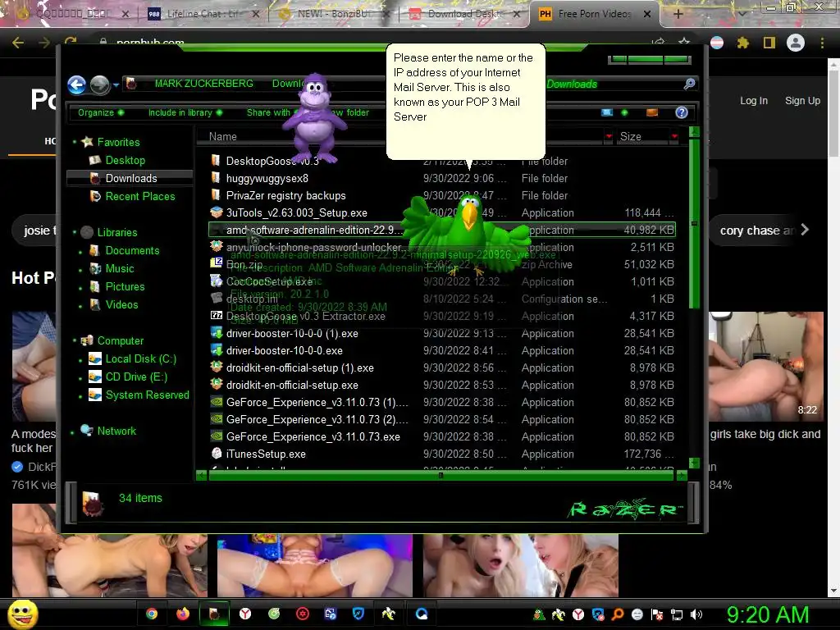Open the recent locations dropdown beside Forward arrow
Viewport: 840px width, 630px height.
(x=116, y=84)
